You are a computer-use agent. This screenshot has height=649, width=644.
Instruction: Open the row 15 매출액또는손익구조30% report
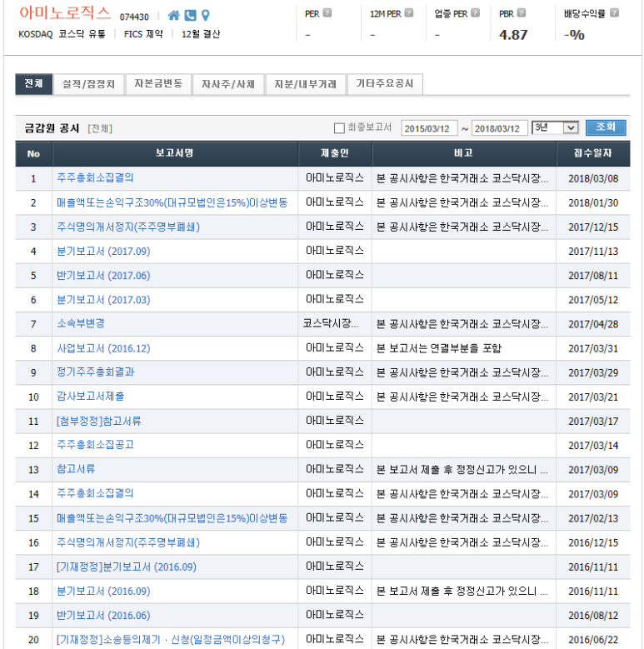172,518
